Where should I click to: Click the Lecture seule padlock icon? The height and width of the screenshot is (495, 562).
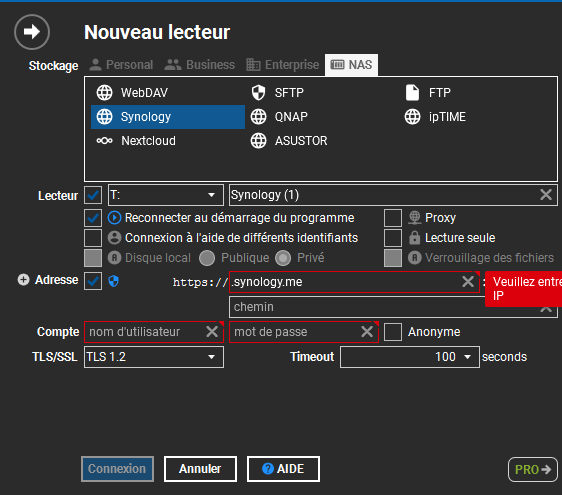click(x=414, y=238)
